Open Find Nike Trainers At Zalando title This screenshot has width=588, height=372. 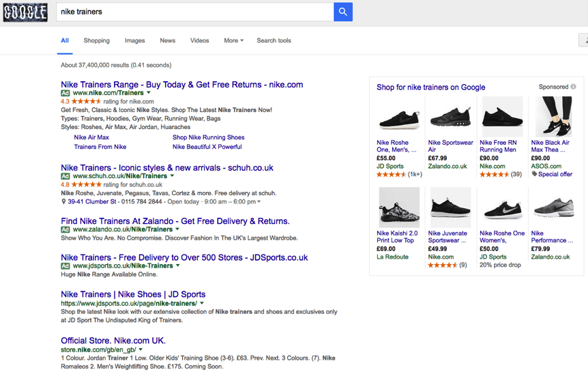pos(175,221)
